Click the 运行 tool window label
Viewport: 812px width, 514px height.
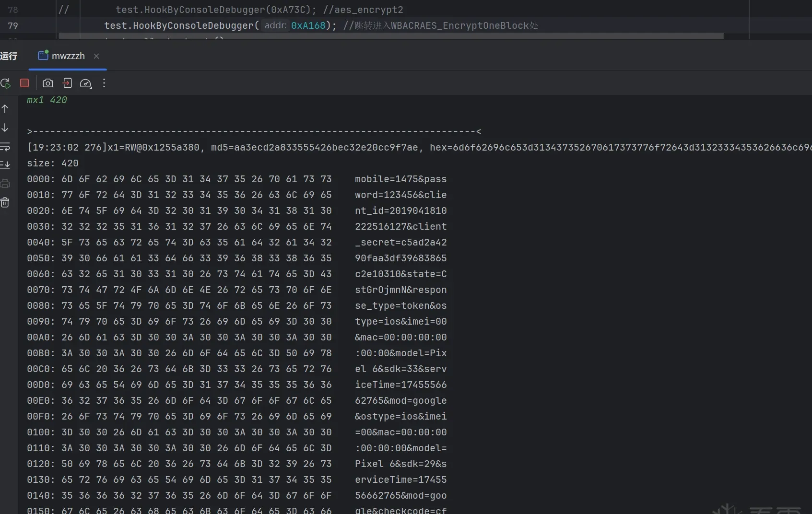(x=9, y=56)
